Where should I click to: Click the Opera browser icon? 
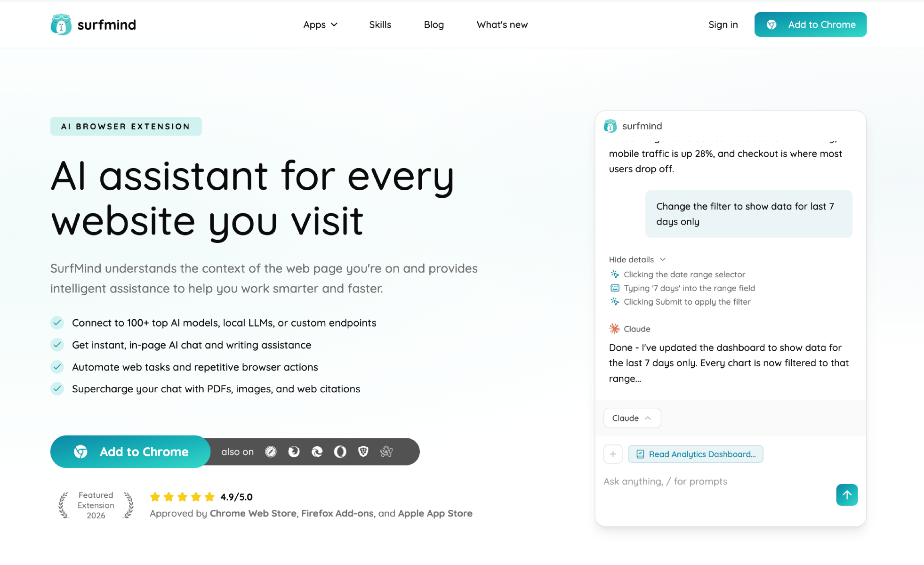click(340, 452)
